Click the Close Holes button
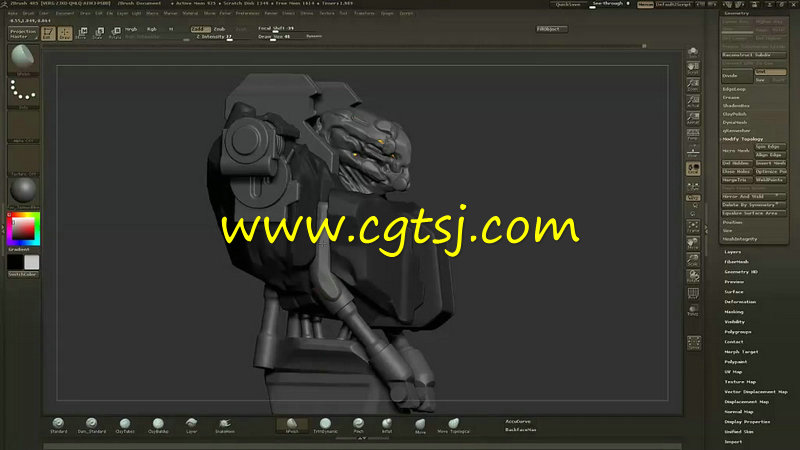This screenshot has height=450, width=800. (x=737, y=171)
